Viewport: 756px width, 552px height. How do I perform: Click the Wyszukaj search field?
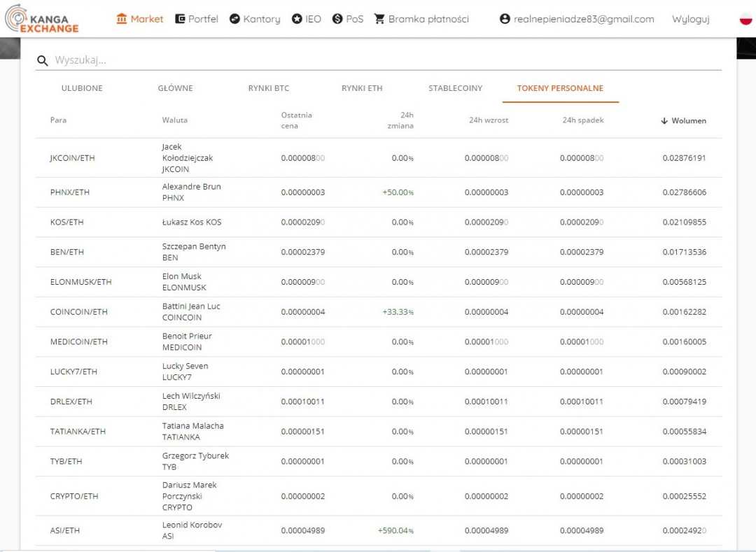click(x=385, y=60)
